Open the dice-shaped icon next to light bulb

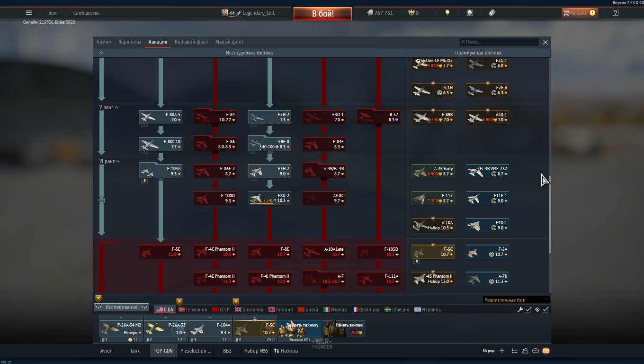pos(470,13)
